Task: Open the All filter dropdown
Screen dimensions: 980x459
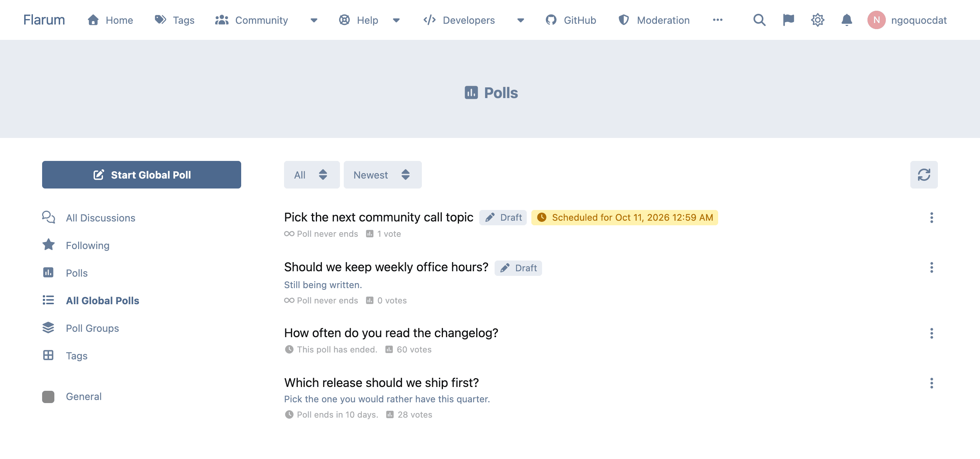Action: pyautogui.click(x=312, y=175)
